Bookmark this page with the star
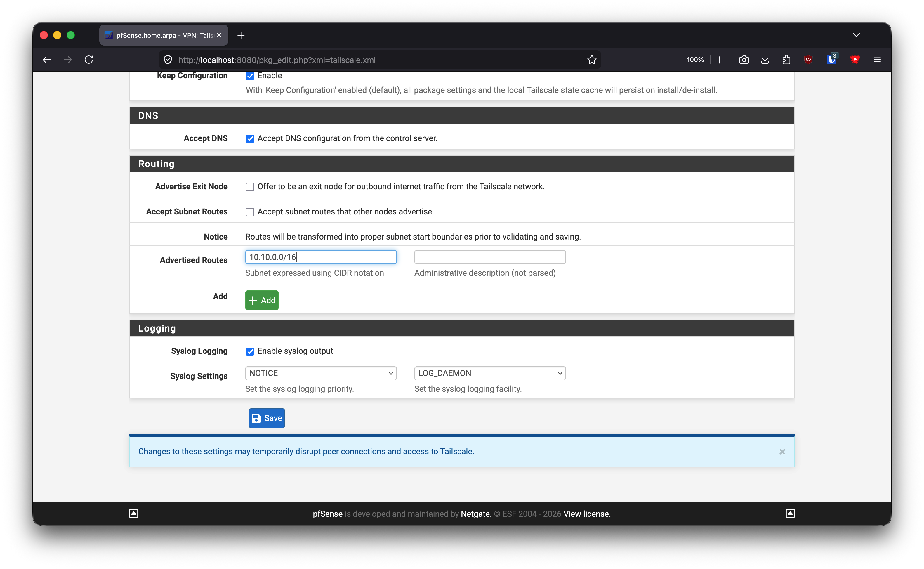 tap(591, 60)
